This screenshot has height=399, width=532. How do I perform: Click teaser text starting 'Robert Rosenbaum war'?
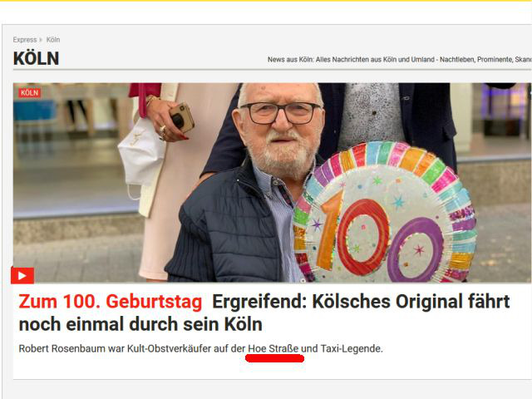(200, 348)
